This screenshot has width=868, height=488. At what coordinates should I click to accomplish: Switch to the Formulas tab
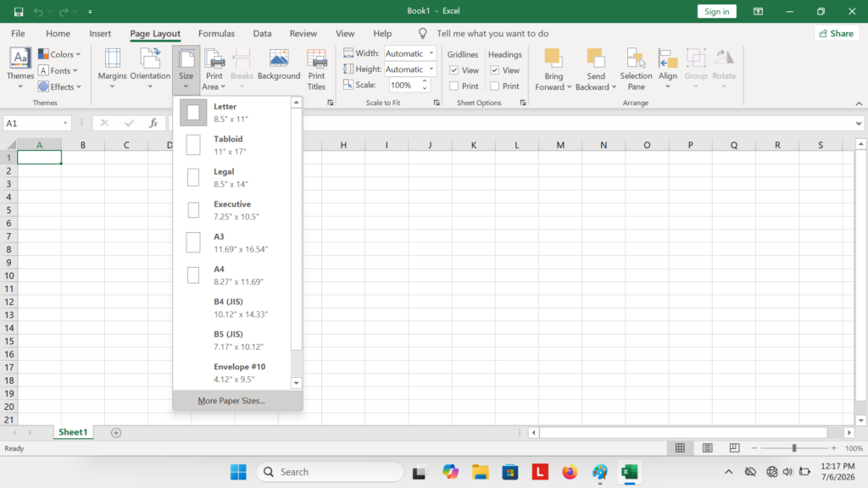(x=216, y=34)
